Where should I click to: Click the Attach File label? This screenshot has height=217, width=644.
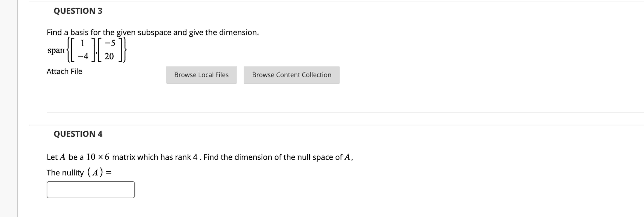(64, 71)
